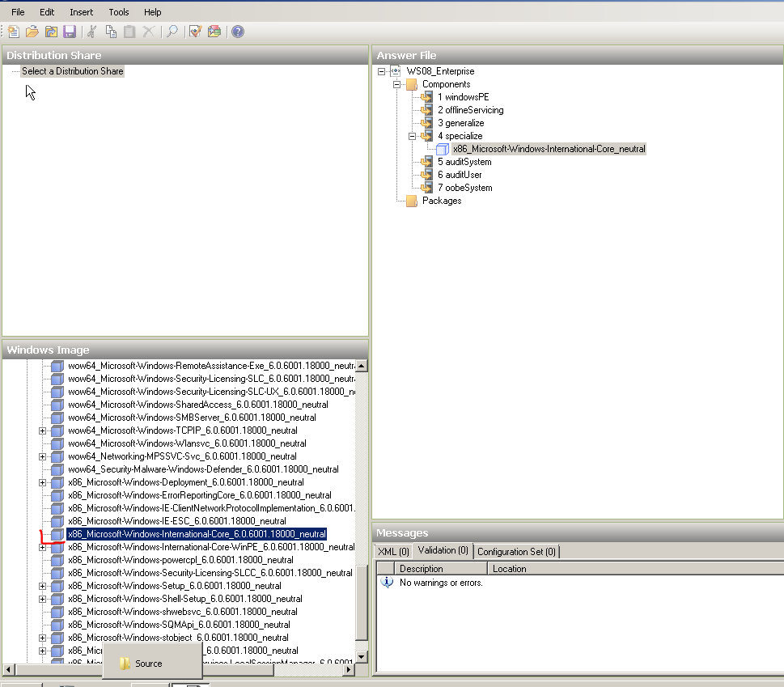Viewport: 784px width, 687px height.
Task: Click Select a Distribution Share
Action: point(73,71)
